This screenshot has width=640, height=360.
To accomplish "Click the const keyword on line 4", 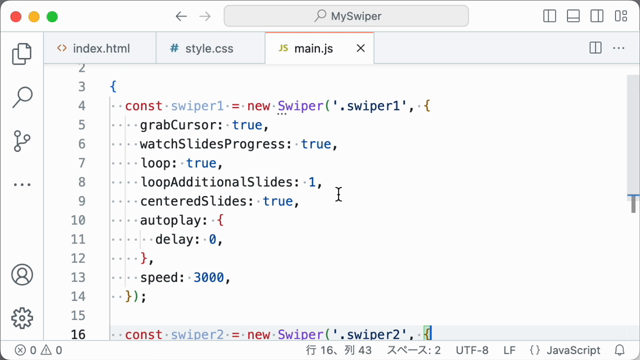I will (x=144, y=106).
